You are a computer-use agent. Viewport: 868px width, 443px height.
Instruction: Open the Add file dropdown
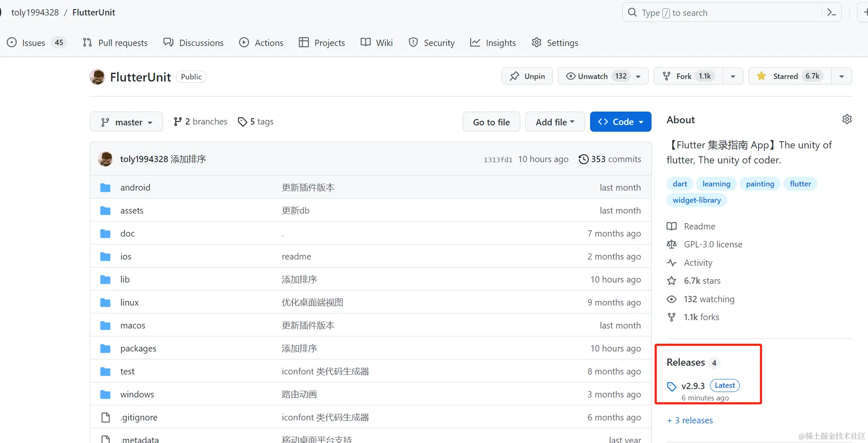coord(555,122)
